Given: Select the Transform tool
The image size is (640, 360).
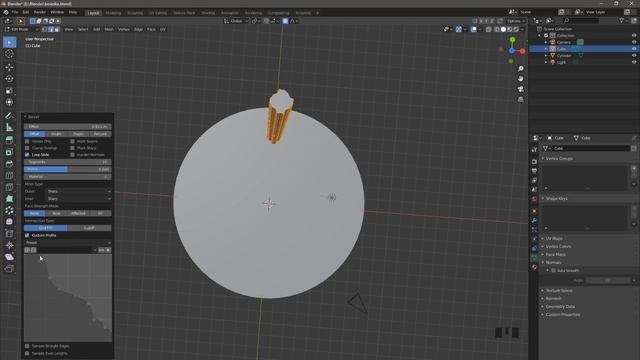Looking at the screenshot, I should (9, 102).
